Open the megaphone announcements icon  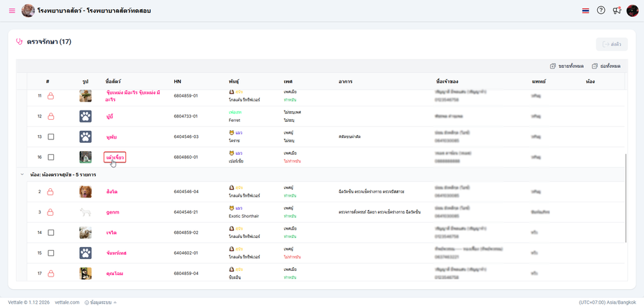(x=617, y=10)
